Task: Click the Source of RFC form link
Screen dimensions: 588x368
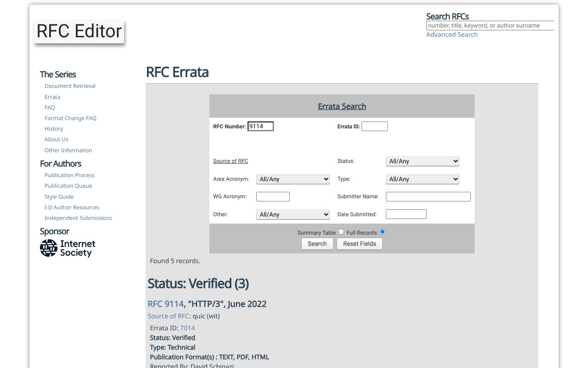Action: click(230, 161)
